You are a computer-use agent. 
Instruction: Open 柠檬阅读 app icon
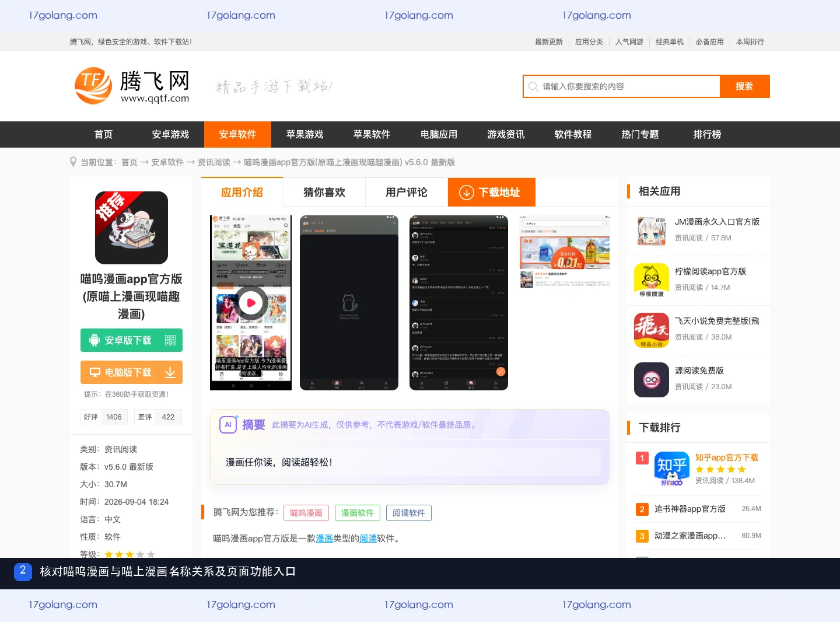(652, 281)
